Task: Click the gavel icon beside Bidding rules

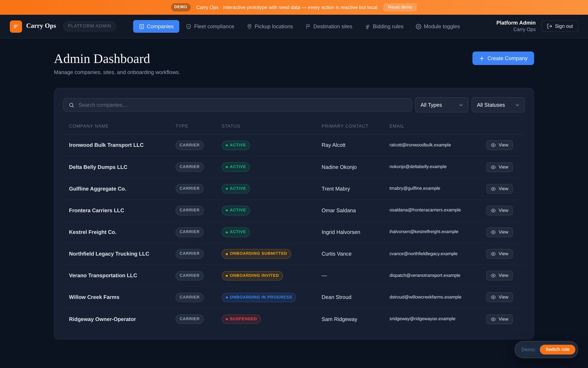Action: [367, 26]
